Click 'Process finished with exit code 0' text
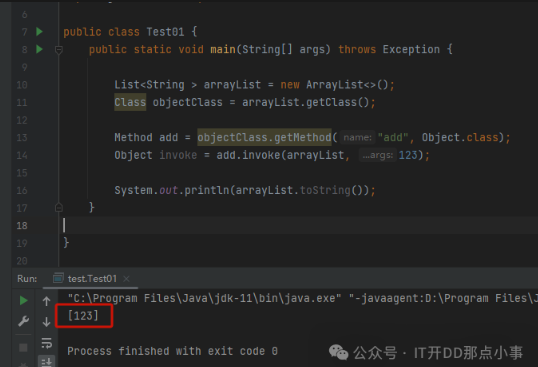The height and width of the screenshot is (367, 538). click(x=172, y=351)
